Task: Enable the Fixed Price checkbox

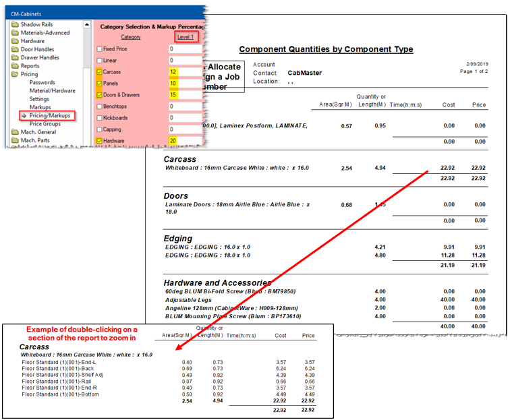Action: coord(100,49)
